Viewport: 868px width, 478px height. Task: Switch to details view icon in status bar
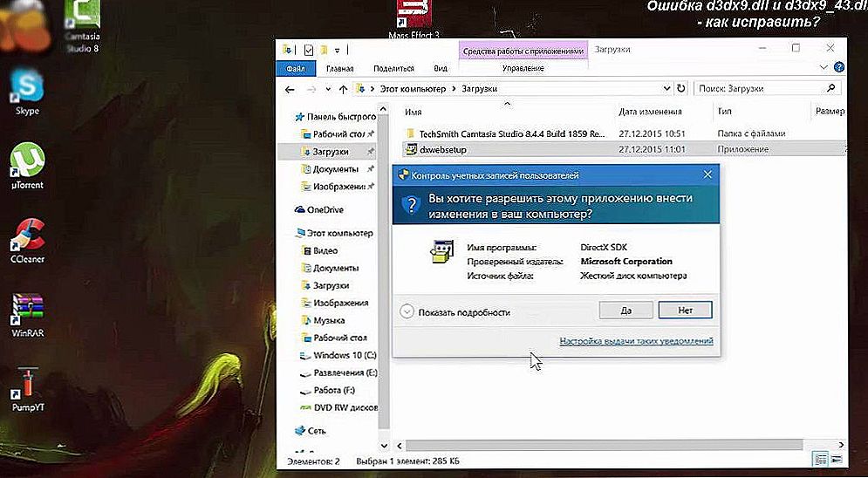point(820,459)
